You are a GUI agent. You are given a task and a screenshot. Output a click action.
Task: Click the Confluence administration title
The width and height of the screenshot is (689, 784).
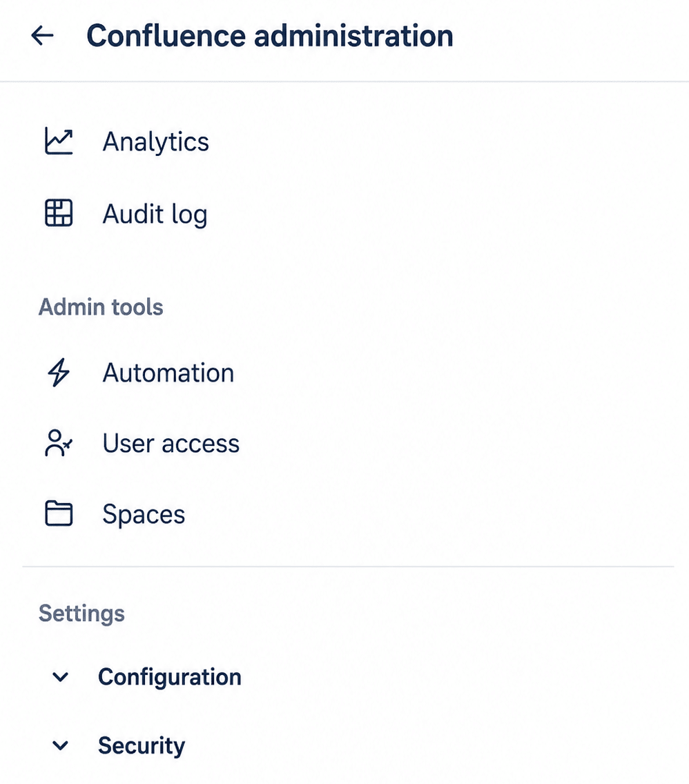(270, 36)
